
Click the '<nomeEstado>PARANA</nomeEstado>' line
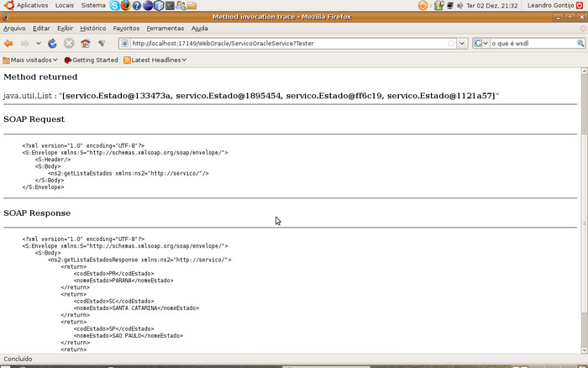tap(123, 281)
